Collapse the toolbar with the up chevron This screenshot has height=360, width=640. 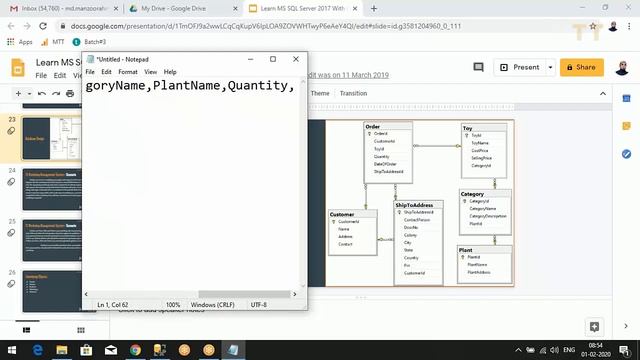(603, 93)
